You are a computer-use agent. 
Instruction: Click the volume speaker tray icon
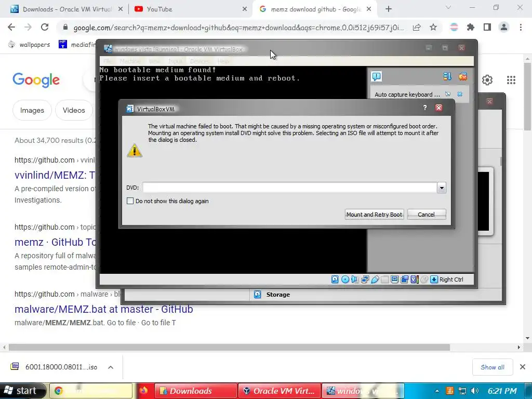[x=475, y=391]
